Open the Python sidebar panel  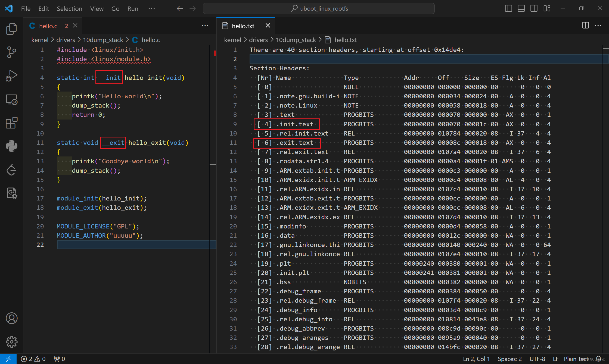(x=11, y=146)
